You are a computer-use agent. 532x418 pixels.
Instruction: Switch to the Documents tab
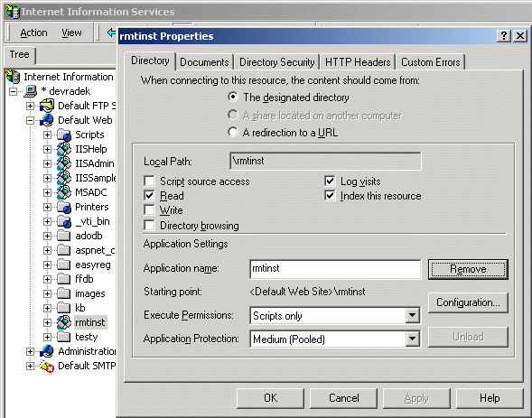[204, 62]
